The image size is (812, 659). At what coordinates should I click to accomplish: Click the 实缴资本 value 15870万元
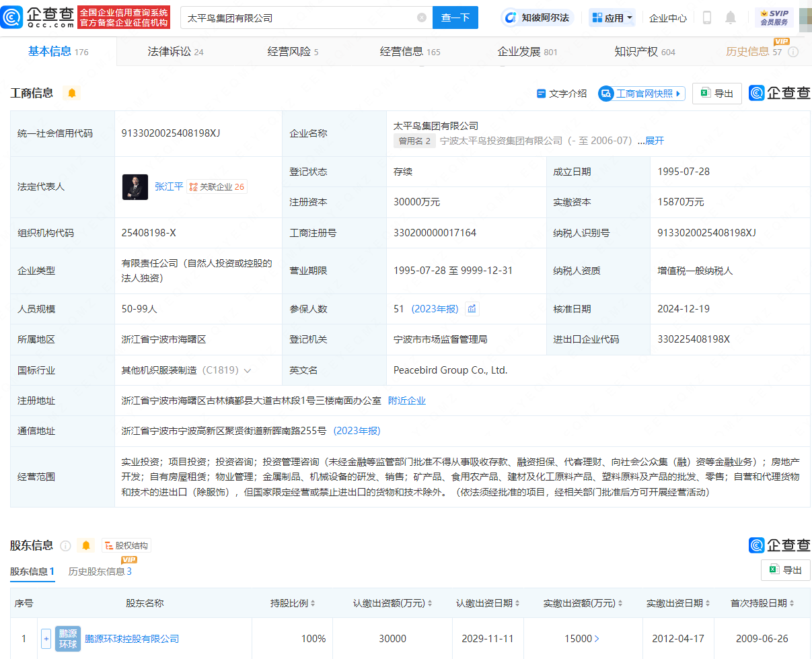[x=681, y=202]
